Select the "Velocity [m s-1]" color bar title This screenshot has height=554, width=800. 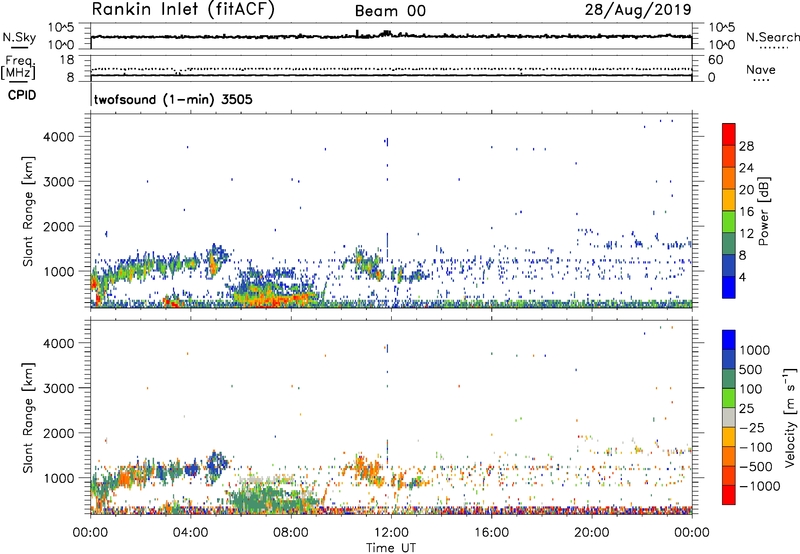pos(790,417)
